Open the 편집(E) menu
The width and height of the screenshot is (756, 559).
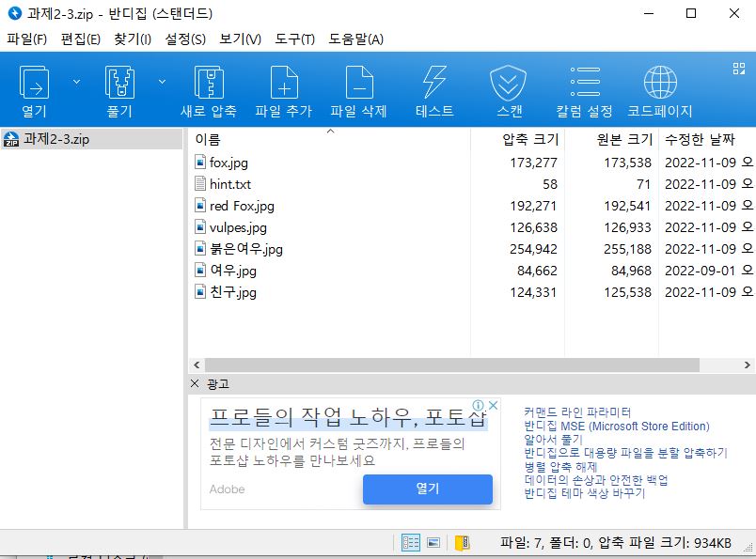[81, 39]
